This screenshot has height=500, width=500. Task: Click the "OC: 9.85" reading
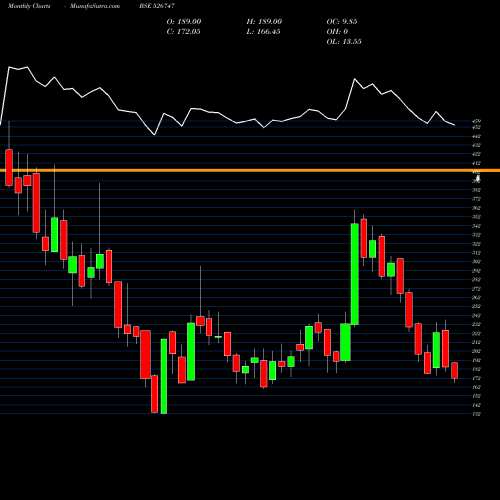pos(342,22)
